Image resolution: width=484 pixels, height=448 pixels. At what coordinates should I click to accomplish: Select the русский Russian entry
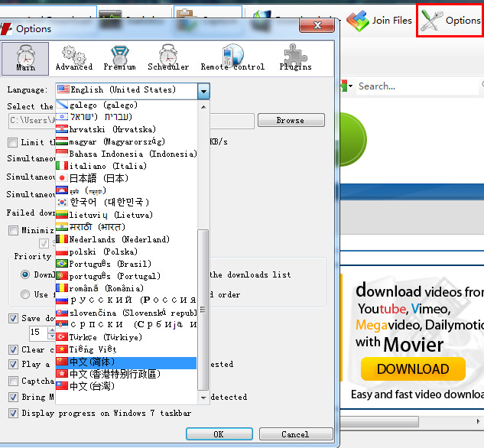[x=126, y=300]
